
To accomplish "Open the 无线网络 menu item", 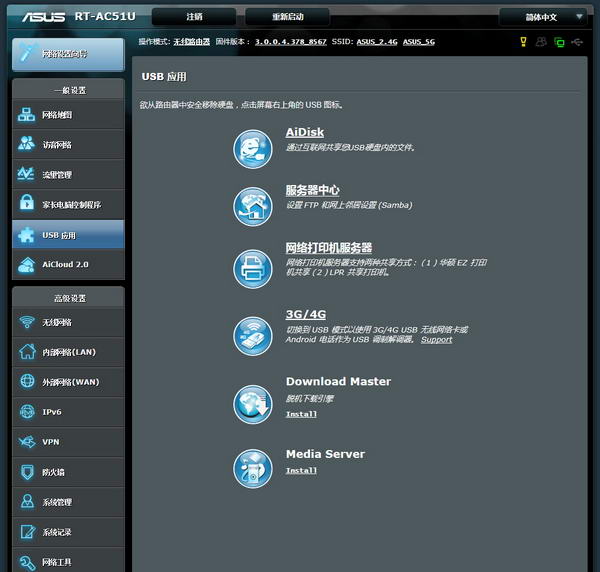I will 68,322.
